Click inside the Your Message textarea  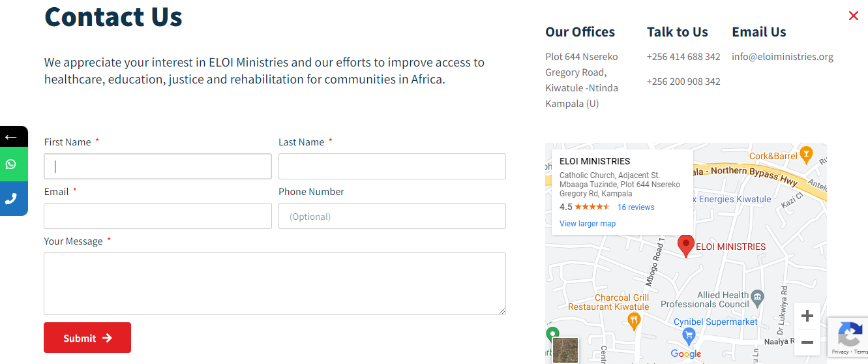[x=275, y=284]
